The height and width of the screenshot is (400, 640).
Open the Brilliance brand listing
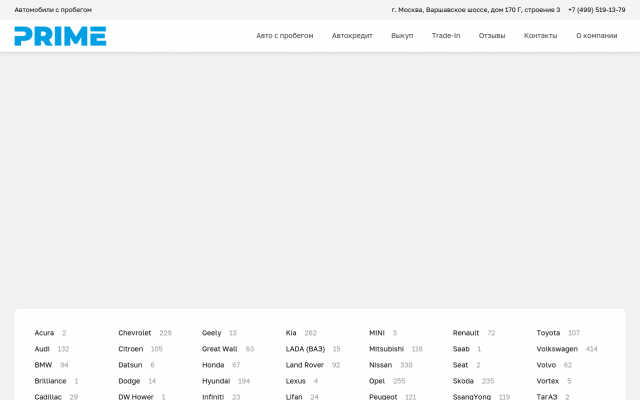50,380
